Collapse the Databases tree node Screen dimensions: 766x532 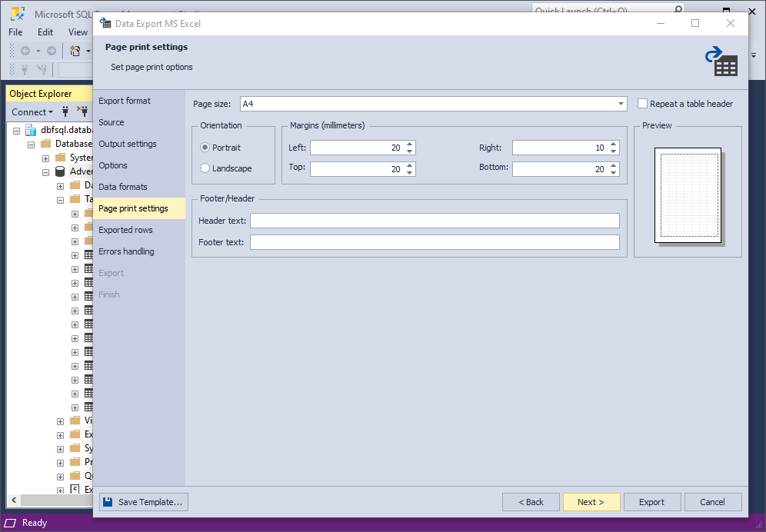32,144
